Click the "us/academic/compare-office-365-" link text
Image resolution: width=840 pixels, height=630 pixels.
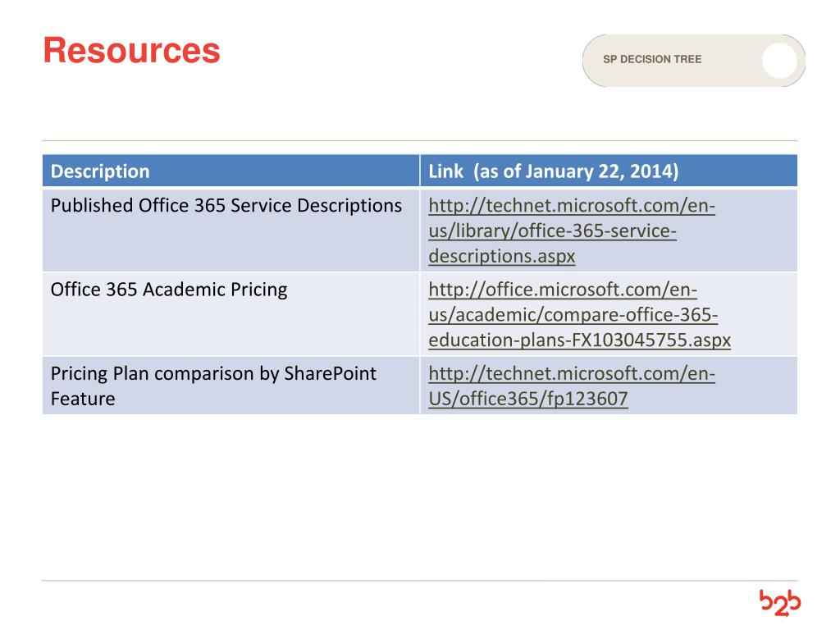(573, 315)
